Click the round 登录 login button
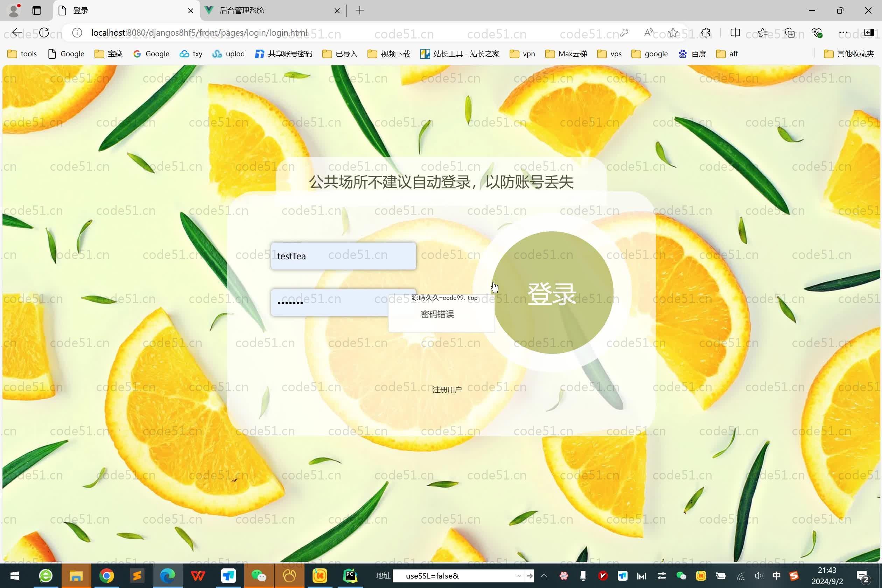This screenshot has height=588, width=882. [x=553, y=293]
